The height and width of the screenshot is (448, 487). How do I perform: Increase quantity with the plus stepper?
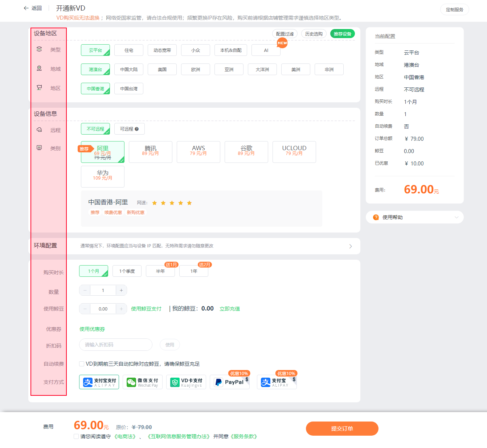121,290
